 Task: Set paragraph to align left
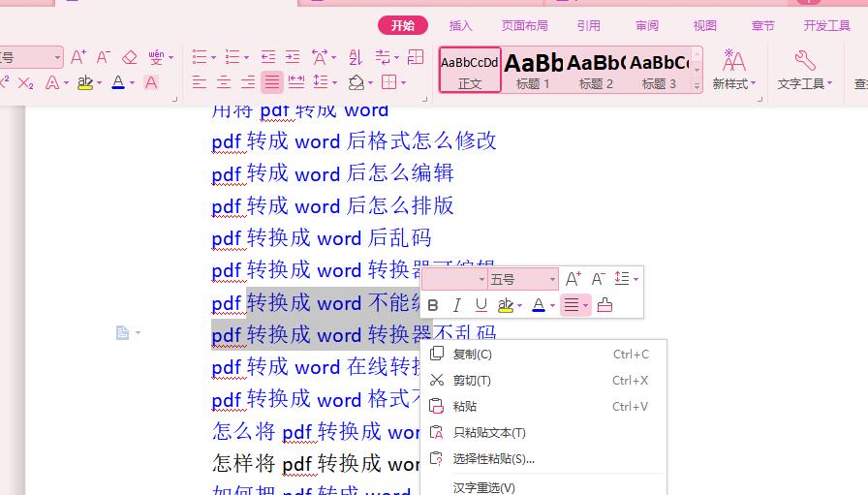click(200, 83)
